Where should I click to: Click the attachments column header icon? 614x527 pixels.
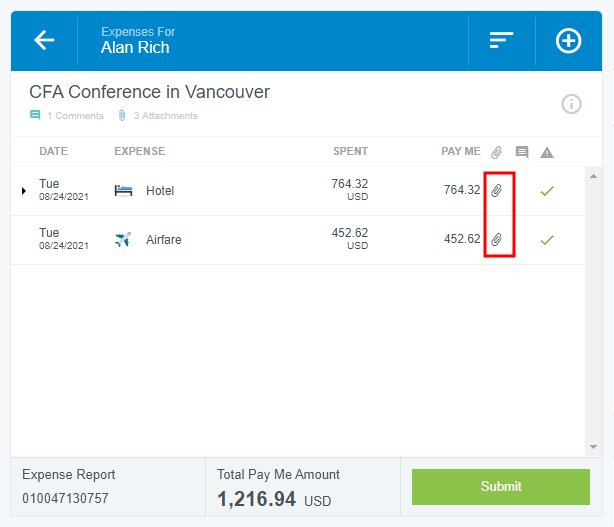tap(497, 152)
